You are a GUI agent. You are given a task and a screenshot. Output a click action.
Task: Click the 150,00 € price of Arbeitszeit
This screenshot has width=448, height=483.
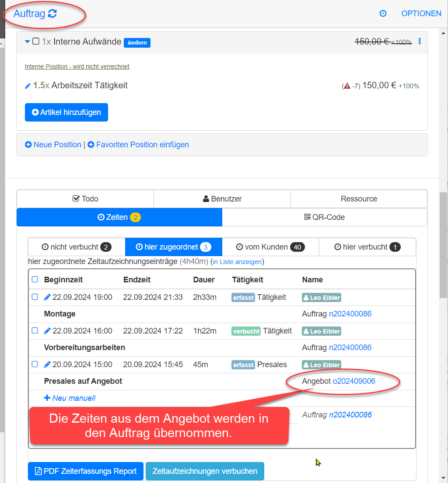pyautogui.click(x=379, y=85)
